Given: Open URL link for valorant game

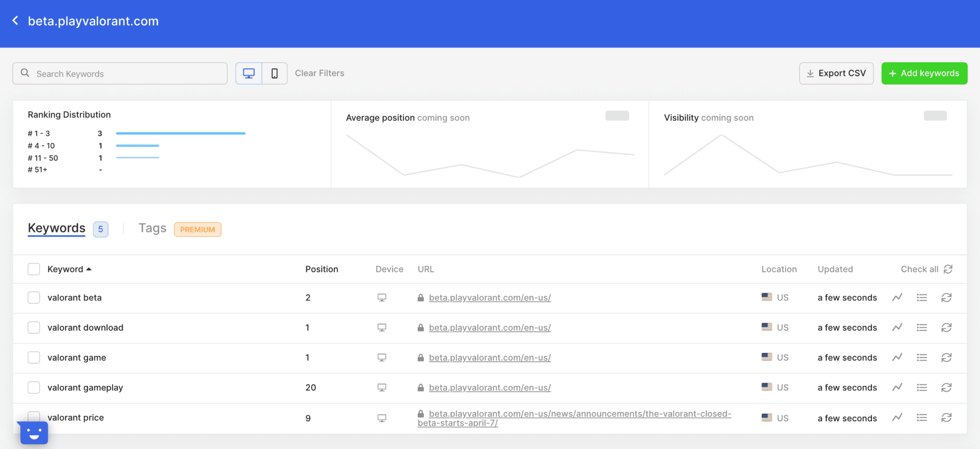Looking at the screenshot, I should pyautogui.click(x=490, y=358).
